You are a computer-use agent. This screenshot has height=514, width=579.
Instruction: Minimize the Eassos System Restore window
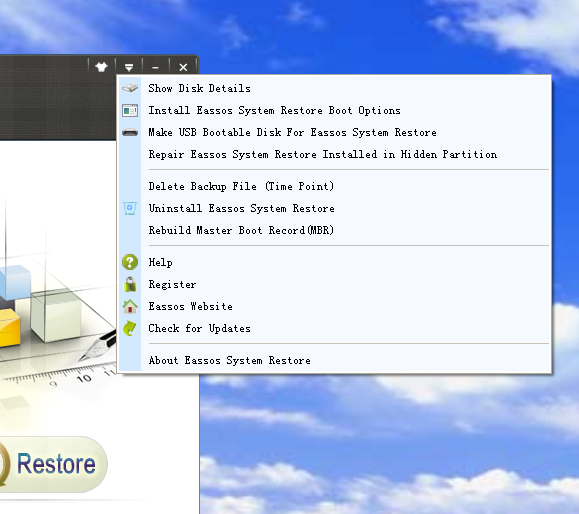point(155,67)
